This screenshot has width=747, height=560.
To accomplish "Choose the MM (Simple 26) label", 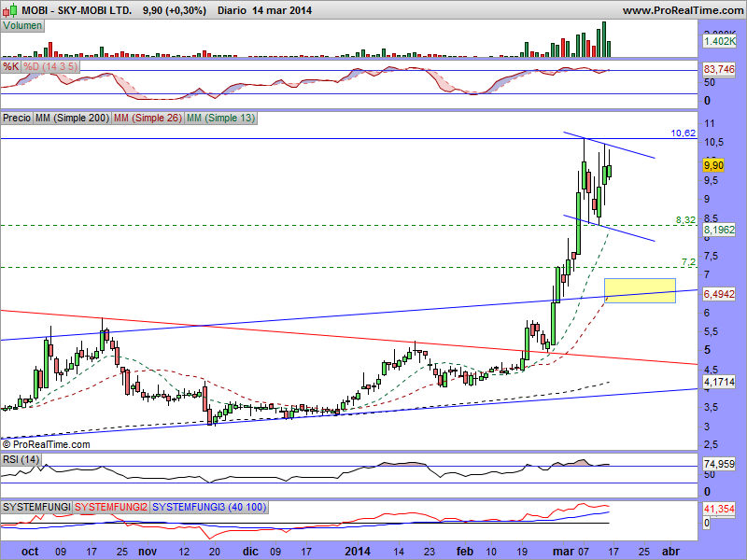I will (148, 118).
